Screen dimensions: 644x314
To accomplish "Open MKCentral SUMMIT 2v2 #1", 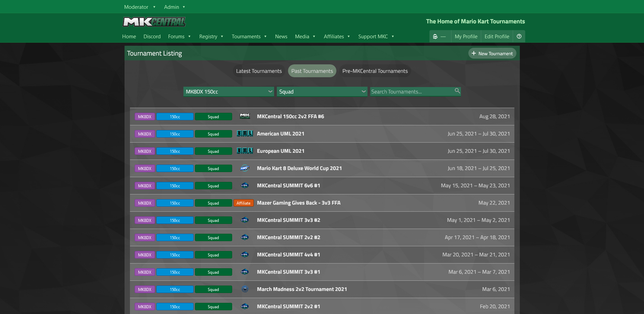I will pos(288,307).
